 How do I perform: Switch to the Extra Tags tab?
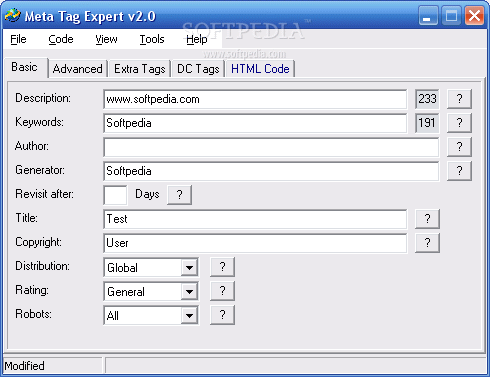click(140, 69)
